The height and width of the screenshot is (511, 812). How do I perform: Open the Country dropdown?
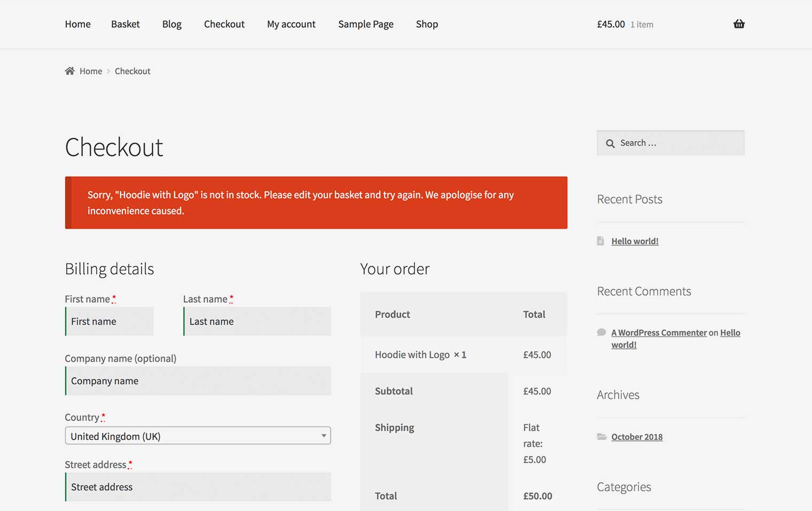198,436
